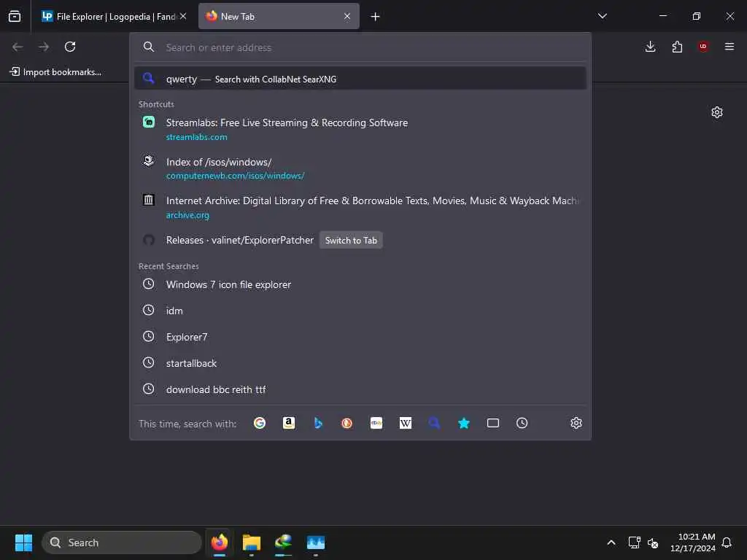Open clock and date 10:21 AM
Screen dimensions: 747x560
[693, 542]
